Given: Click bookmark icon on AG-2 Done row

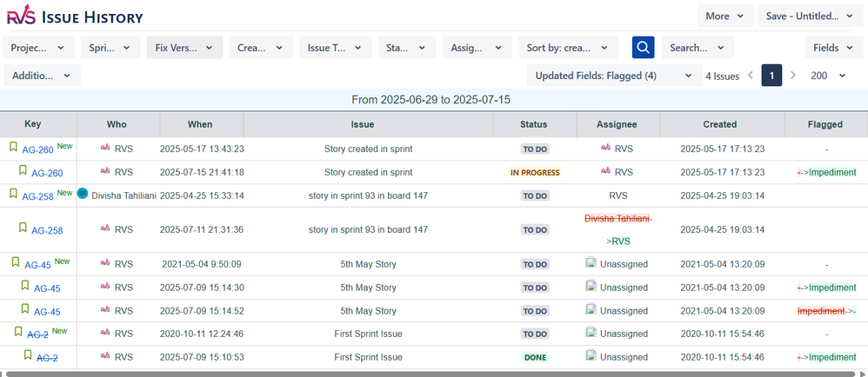Looking at the screenshot, I should (28, 355).
